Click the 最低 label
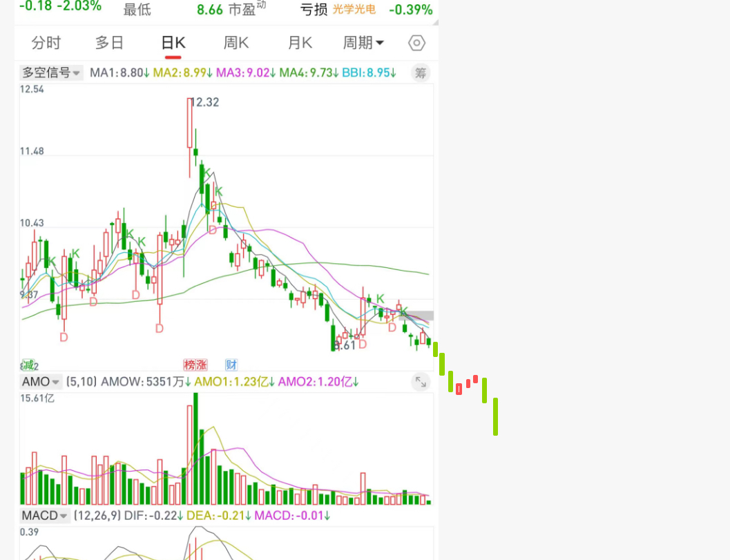Viewport: 730px width, 560px height. click(x=137, y=9)
